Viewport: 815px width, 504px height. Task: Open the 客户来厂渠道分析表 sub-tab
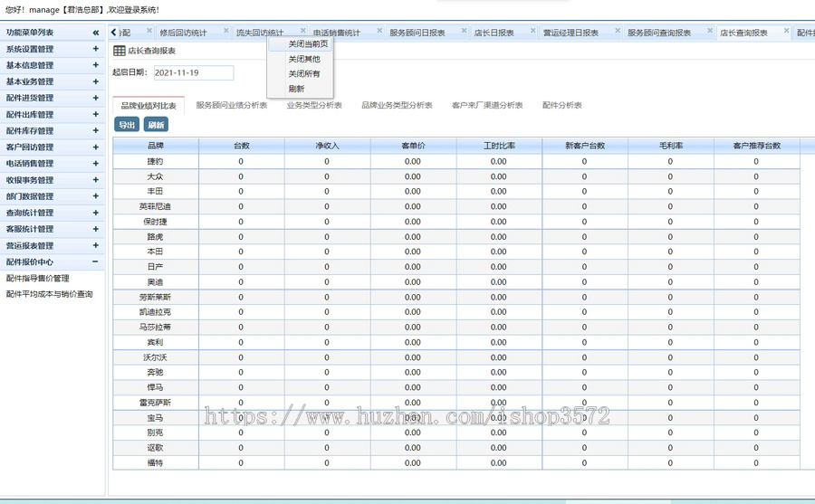point(487,105)
